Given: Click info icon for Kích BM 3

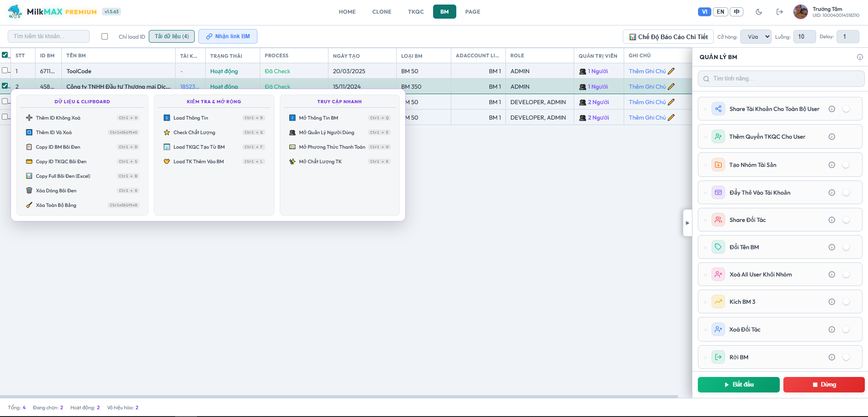Looking at the screenshot, I should pyautogui.click(x=832, y=302).
